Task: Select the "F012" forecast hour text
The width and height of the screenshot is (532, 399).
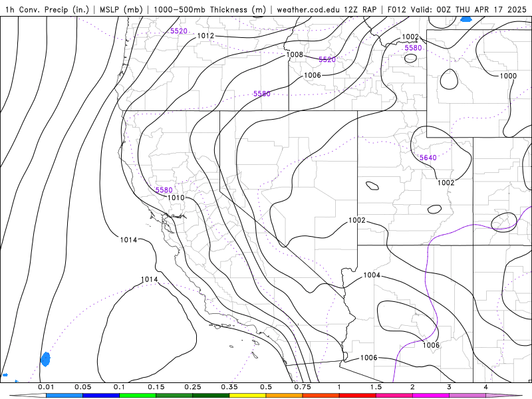Action: point(396,9)
